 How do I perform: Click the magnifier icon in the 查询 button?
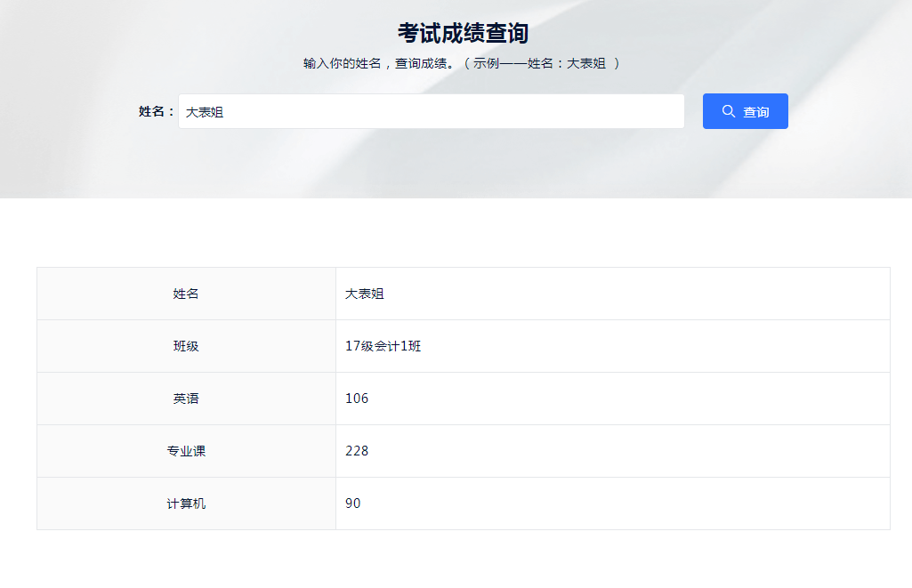pos(728,111)
